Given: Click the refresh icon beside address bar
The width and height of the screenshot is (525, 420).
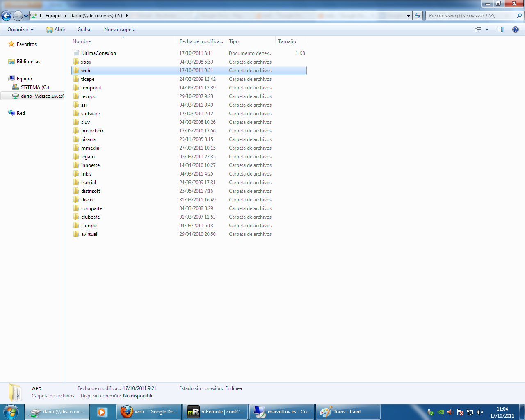Looking at the screenshot, I should click(x=418, y=16).
